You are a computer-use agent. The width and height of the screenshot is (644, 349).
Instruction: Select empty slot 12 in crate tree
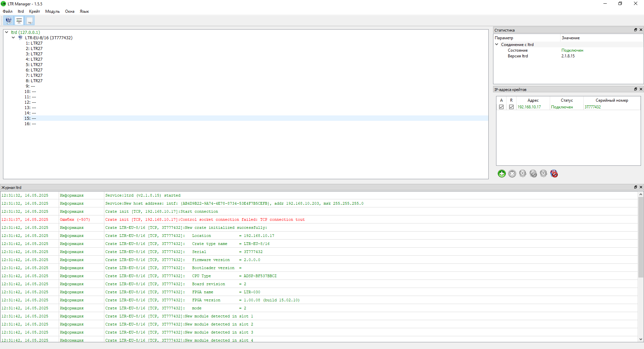pos(30,102)
